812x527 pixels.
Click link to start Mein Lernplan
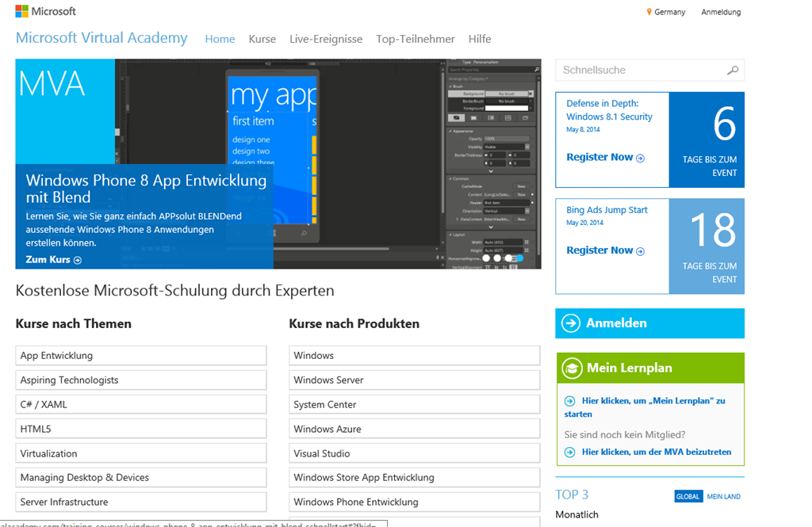coord(645,407)
